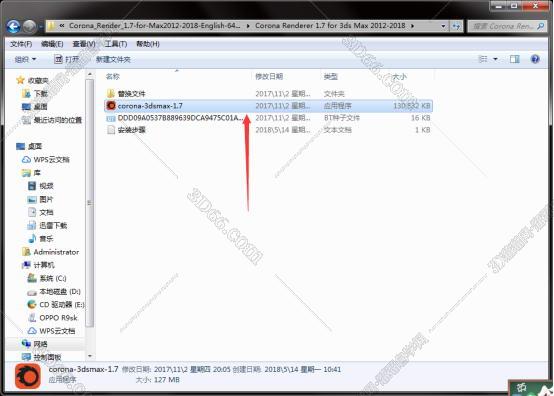Sort by 名称 column header
This screenshot has width=554, height=396.
[x=113, y=76]
